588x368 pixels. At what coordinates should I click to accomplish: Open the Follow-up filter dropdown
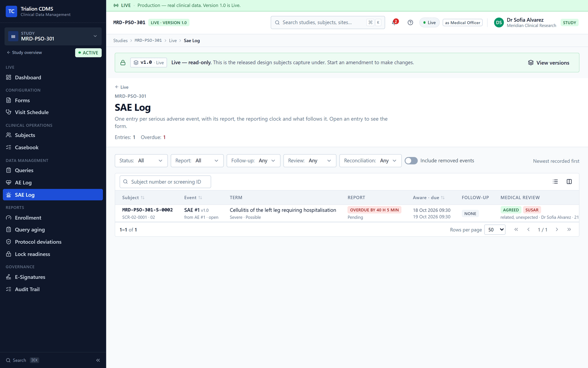pyautogui.click(x=254, y=161)
